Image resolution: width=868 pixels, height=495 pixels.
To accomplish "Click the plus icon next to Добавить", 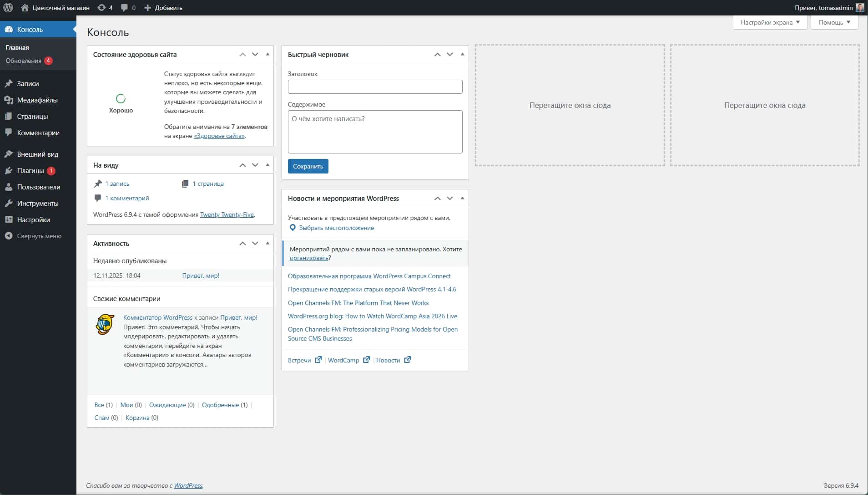I will point(147,8).
